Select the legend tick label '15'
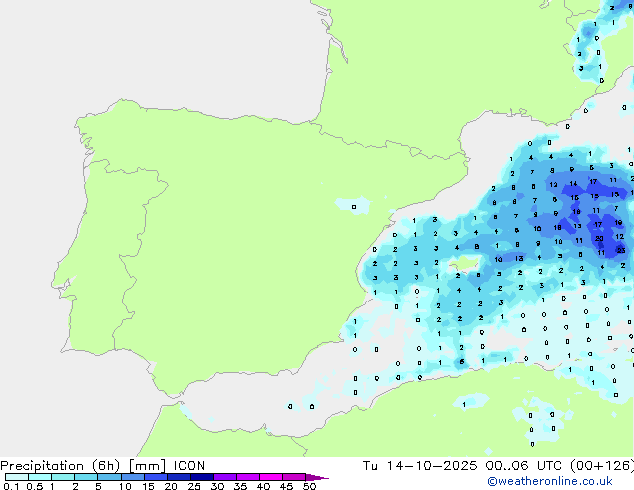This screenshot has width=634, height=490. [148, 486]
